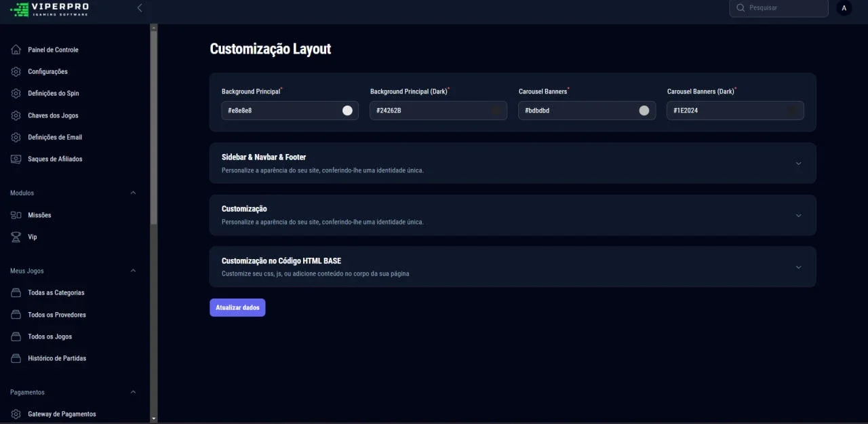The width and height of the screenshot is (868, 424).
Task: Click the sidebar scroll down arrow
Action: click(x=154, y=419)
